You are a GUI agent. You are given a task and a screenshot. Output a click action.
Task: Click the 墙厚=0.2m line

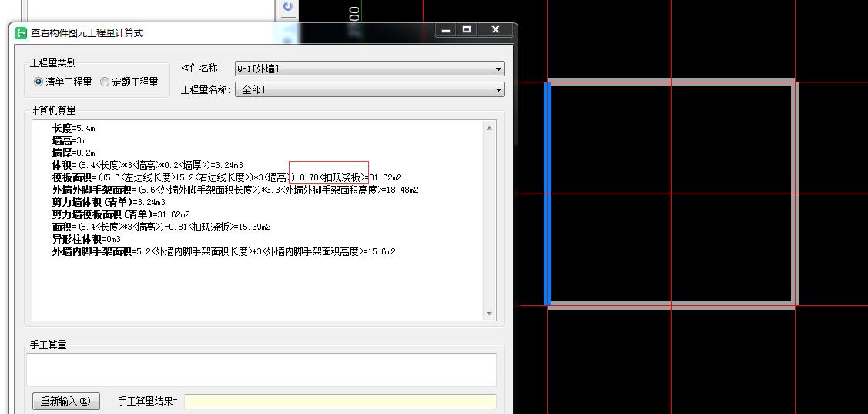point(74,153)
